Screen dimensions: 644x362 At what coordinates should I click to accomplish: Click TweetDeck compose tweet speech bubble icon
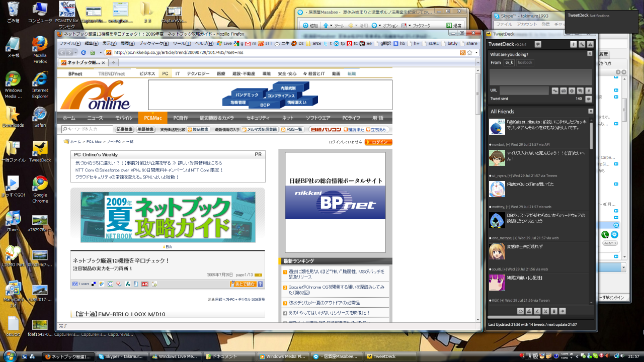coord(538,44)
